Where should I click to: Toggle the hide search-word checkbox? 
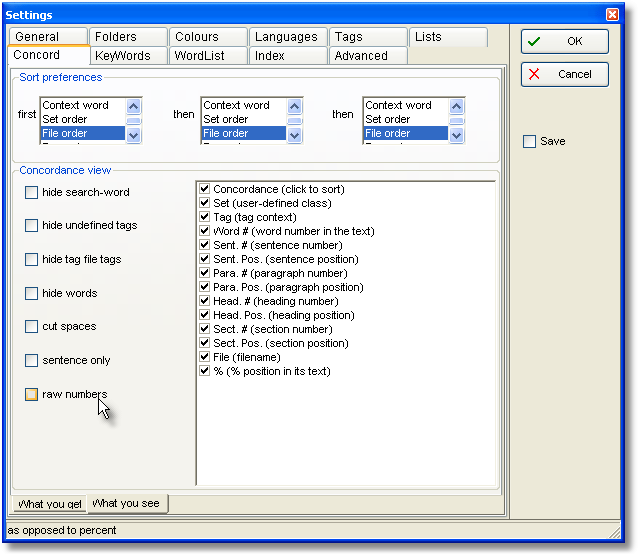pyautogui.click(x=32, y=192)
